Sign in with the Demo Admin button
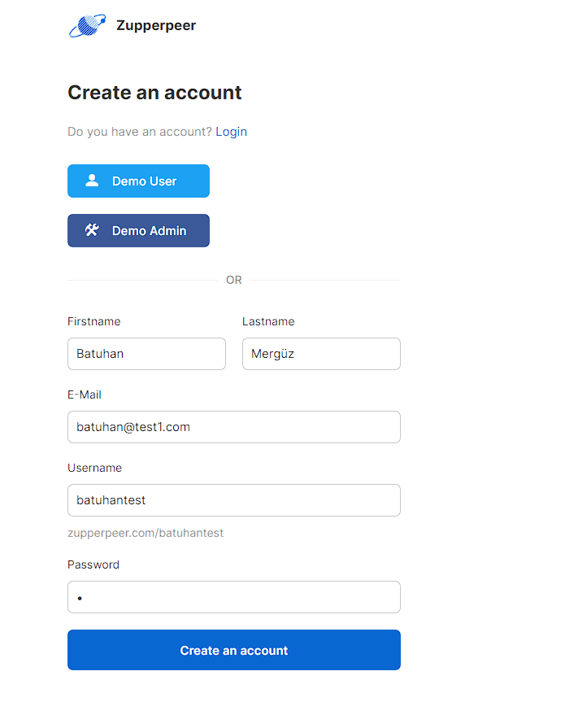 tap(138, 230)
